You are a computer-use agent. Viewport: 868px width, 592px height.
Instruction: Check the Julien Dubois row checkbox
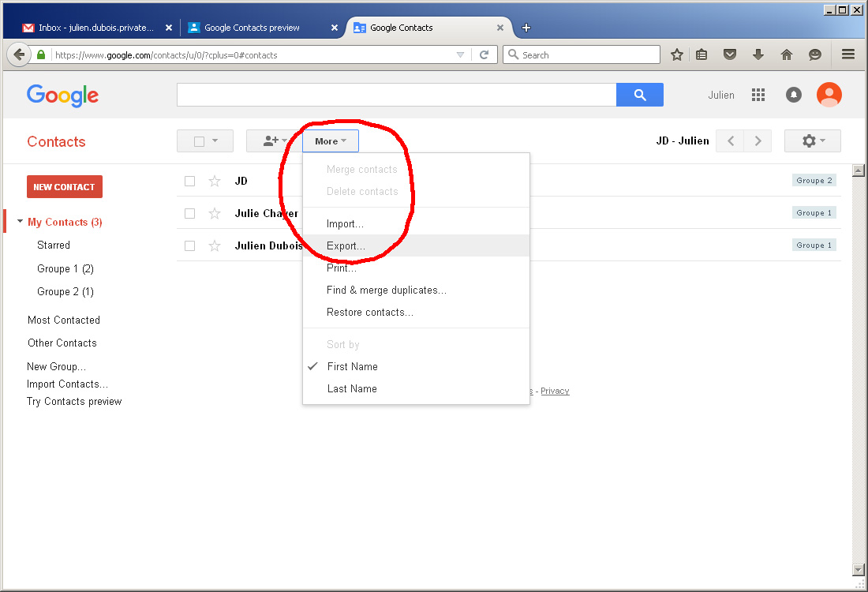coord(189,245)
